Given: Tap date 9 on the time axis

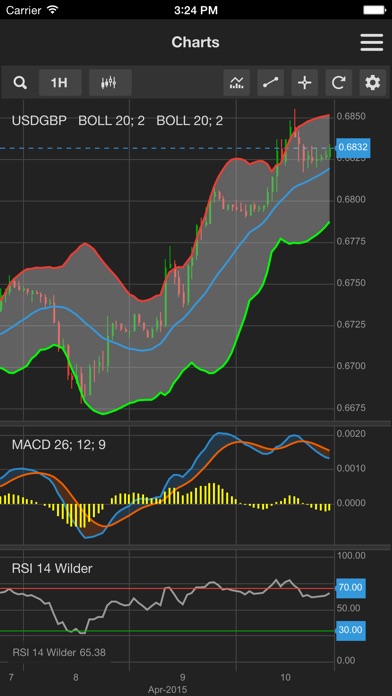Looking at the screenshot, I should 182,677.
